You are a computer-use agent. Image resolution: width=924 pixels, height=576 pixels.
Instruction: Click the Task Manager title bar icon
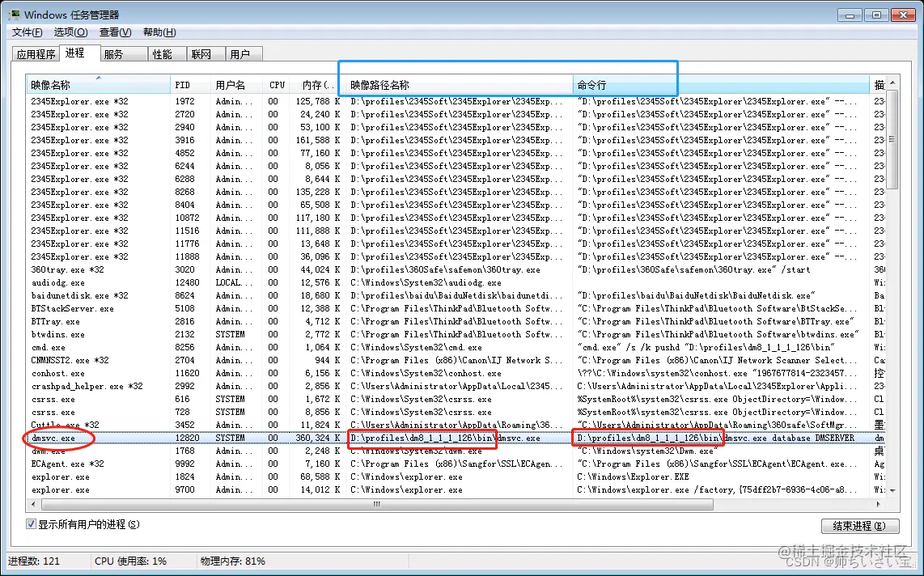coord(14,14)
